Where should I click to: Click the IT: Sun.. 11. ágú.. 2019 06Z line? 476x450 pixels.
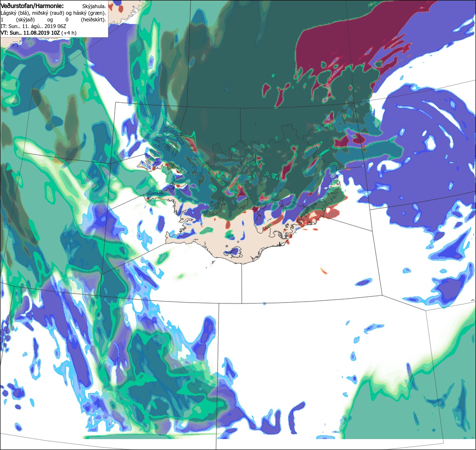click(33, 26)
